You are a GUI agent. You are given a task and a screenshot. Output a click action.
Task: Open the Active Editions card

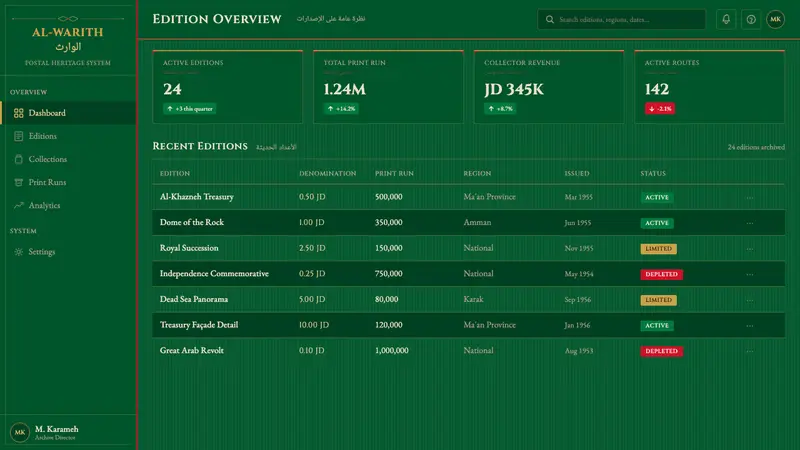coord(228,87)
